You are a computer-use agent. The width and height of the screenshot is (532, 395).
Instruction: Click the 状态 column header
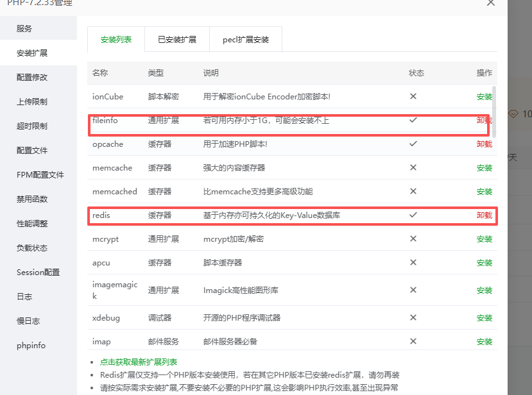[416, 73]
